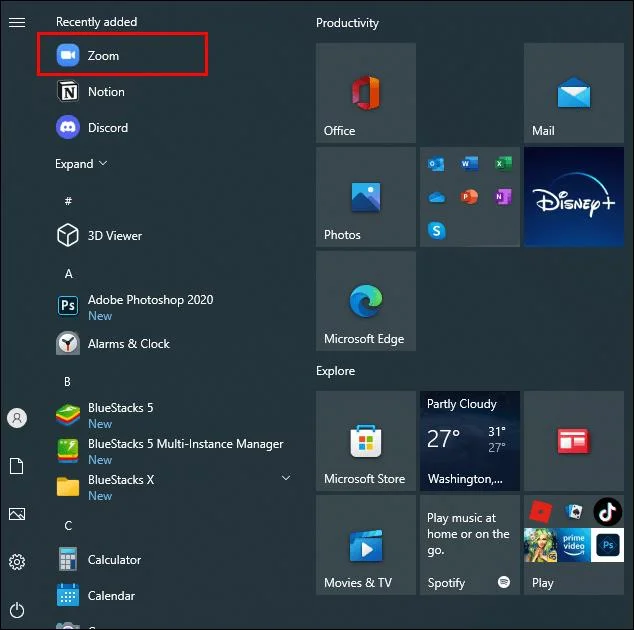
Task: Launch Adobe Photoshop 2020 icon
Action: [68, 305]
